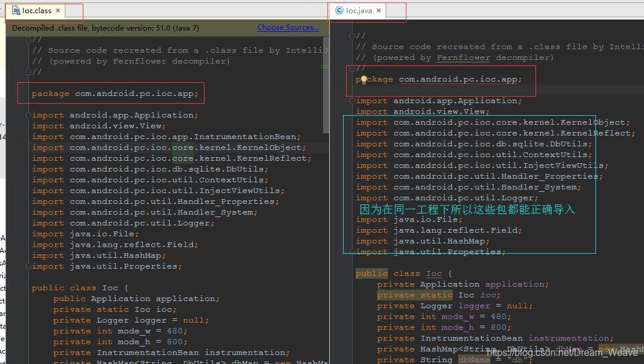Click the ContextUtils import in Ioc.class
Screen dimensions: 644x364
click(150, 180)
